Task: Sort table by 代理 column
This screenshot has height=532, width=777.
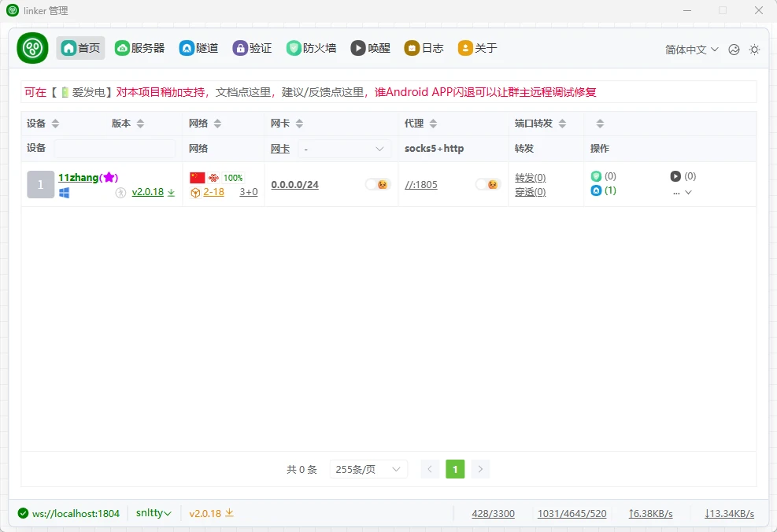Action: pyautogui.click(x=433, y=124)
